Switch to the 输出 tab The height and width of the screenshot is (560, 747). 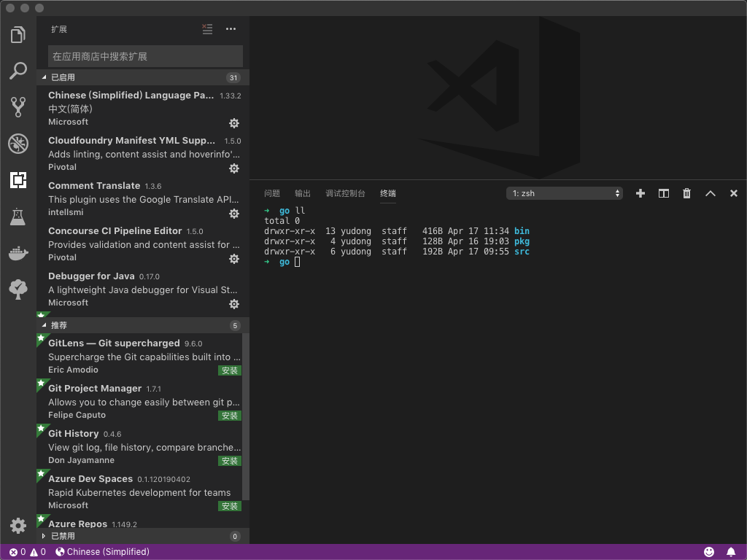click(302, 193)
